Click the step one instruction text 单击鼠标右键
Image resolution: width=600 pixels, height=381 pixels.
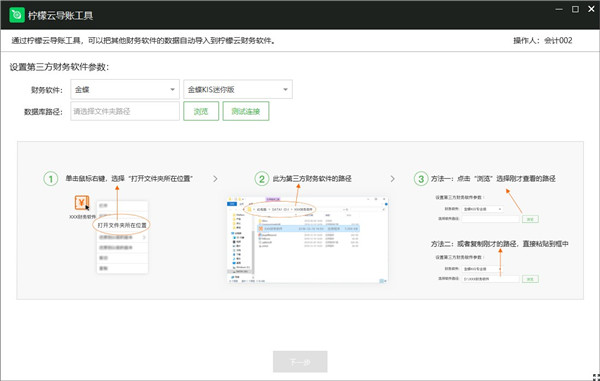point(129,179)
